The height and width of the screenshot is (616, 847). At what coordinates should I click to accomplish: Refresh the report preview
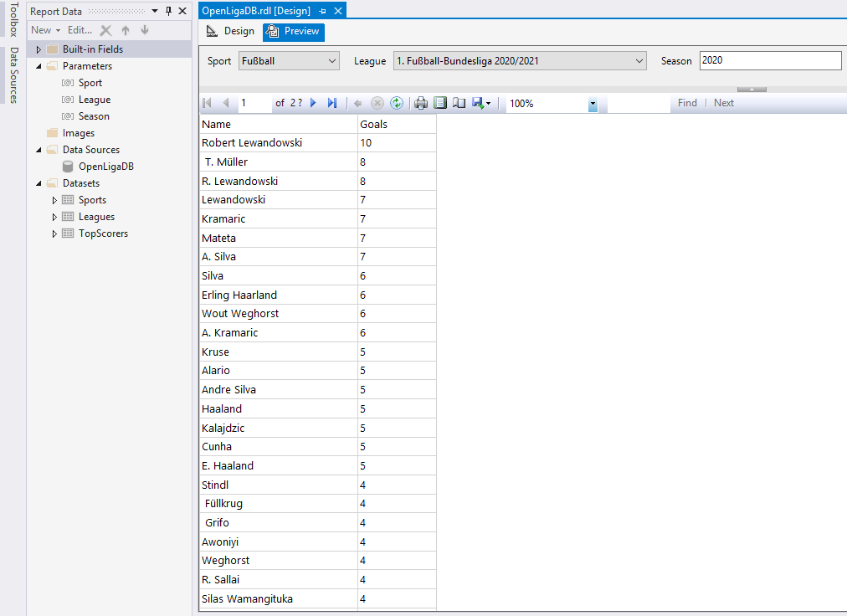[x=397, y=103]
